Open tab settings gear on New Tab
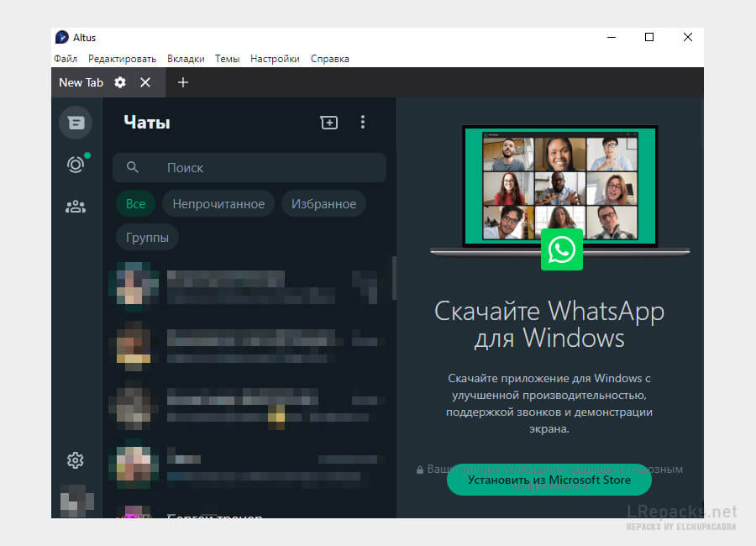Image resolution: width=756 pixels, height=546 pixels. click(120, 82)
